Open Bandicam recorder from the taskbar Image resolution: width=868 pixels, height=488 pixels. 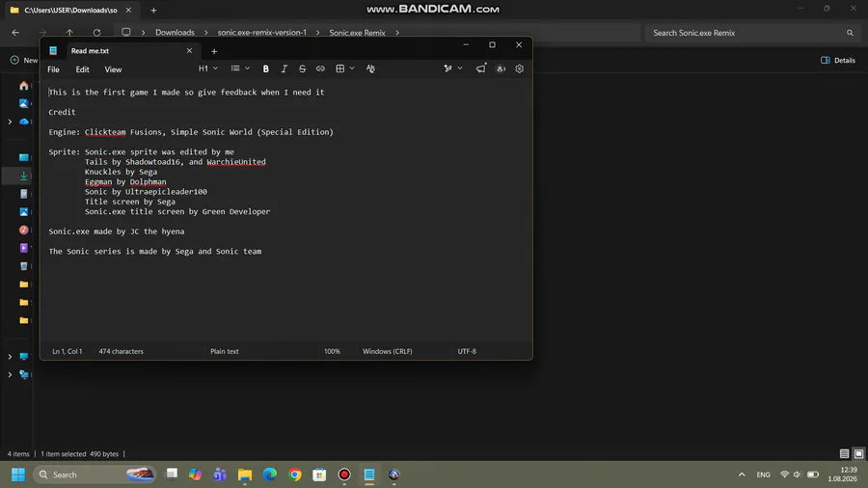[344, 474]
